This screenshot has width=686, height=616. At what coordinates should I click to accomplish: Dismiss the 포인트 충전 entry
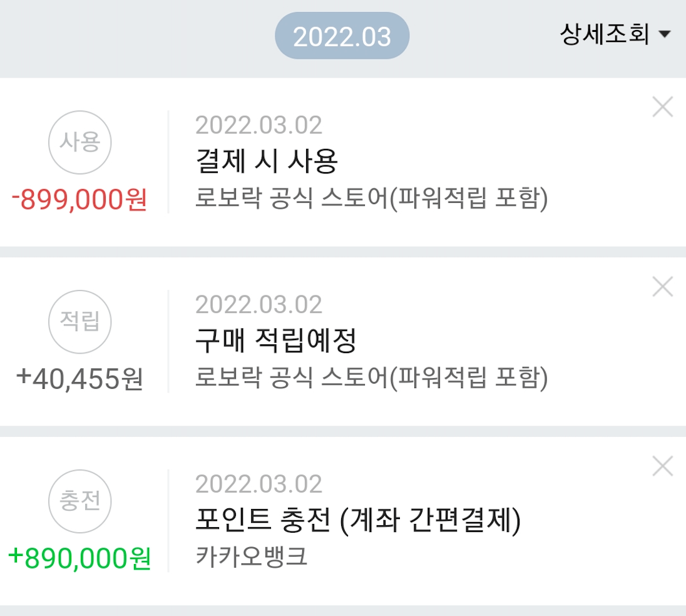[662, 466]
